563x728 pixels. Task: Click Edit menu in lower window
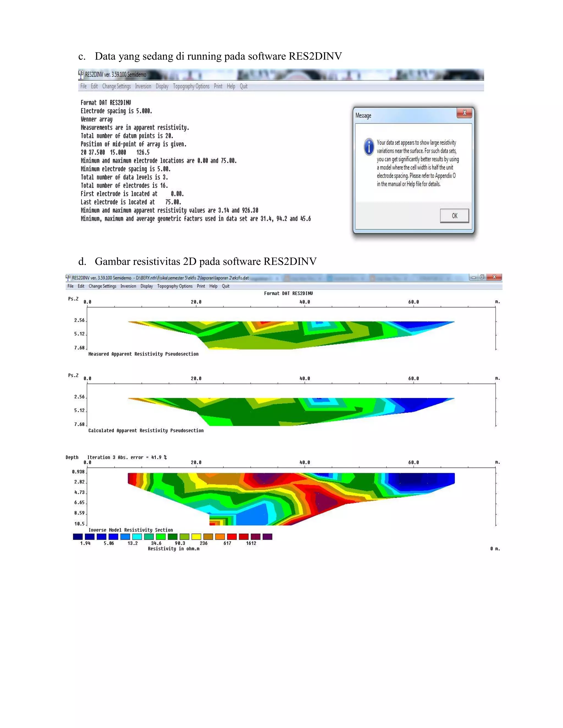[x=81, y=286]
